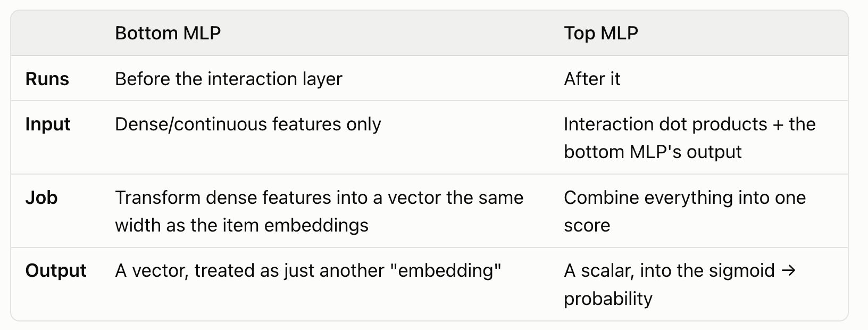Click the word 'probability' in Output row
The image size is (868, 330).
click(x=608, y=298)
